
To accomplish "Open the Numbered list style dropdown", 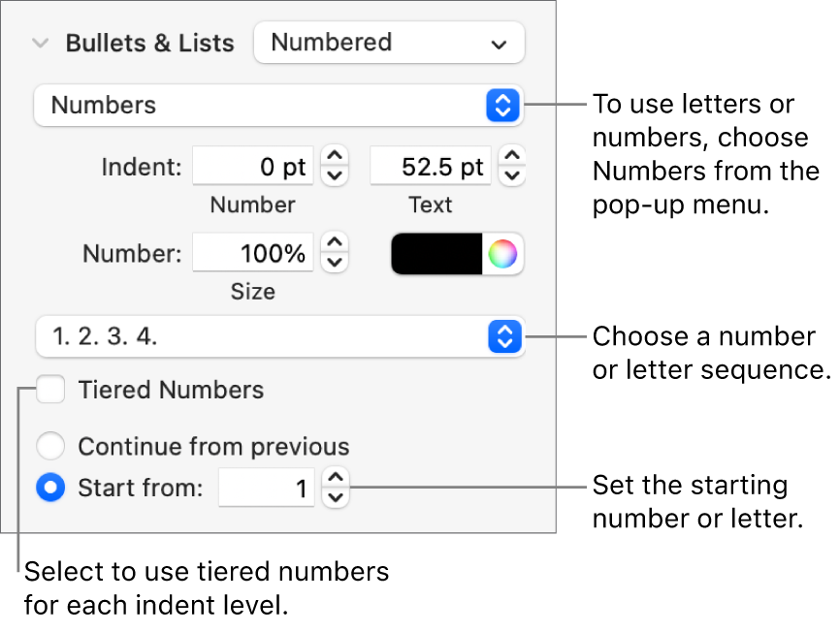I will coord(388,44).
